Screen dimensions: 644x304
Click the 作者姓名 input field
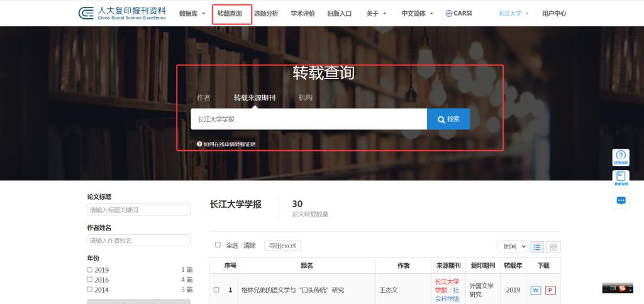click(x=138, y=241)
